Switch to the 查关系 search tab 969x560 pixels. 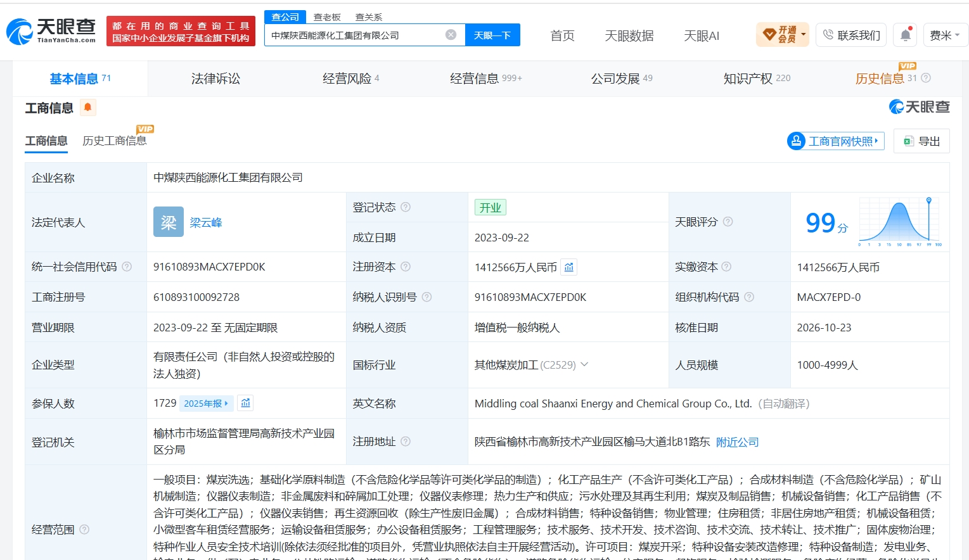tap(369, 17)
